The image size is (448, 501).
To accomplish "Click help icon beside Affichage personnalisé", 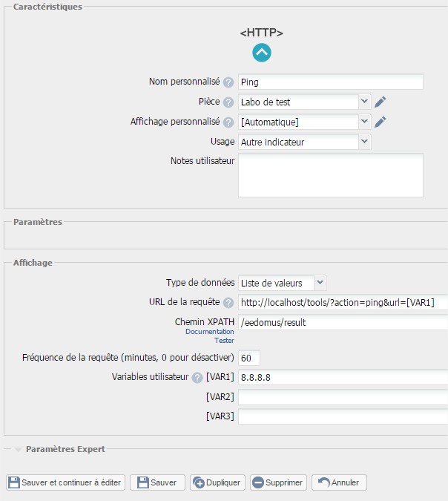I will tap(228, 122).
